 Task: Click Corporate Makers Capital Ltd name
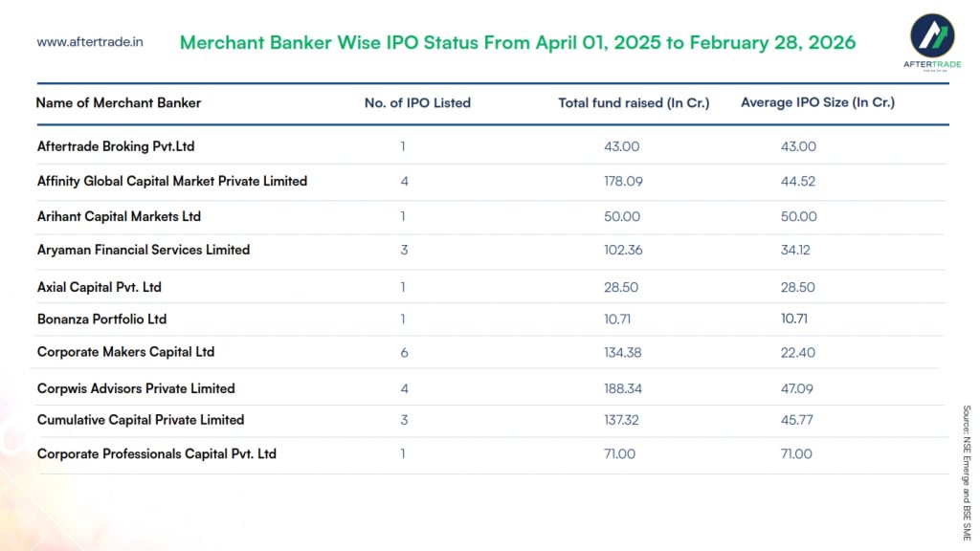pos(125,352)
